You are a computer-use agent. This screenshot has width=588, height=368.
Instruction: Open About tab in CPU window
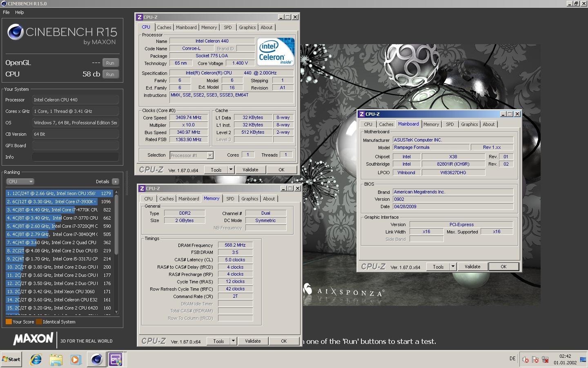(x=267, y=27)
